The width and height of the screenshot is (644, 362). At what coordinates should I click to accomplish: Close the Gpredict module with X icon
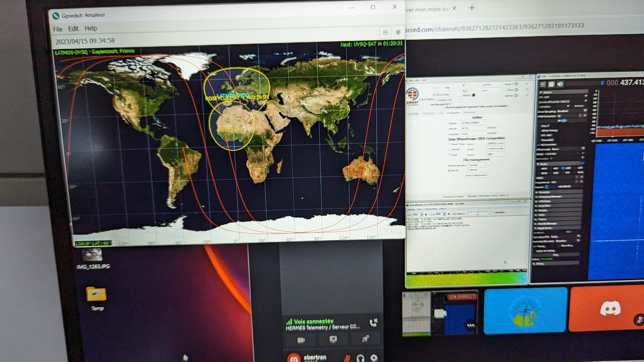tap(398, 32)
